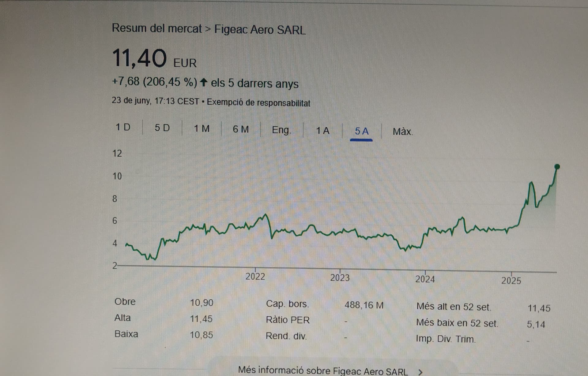Show the Màx. range chart
This screenshot has height=376, width=588.
point(402,132)
